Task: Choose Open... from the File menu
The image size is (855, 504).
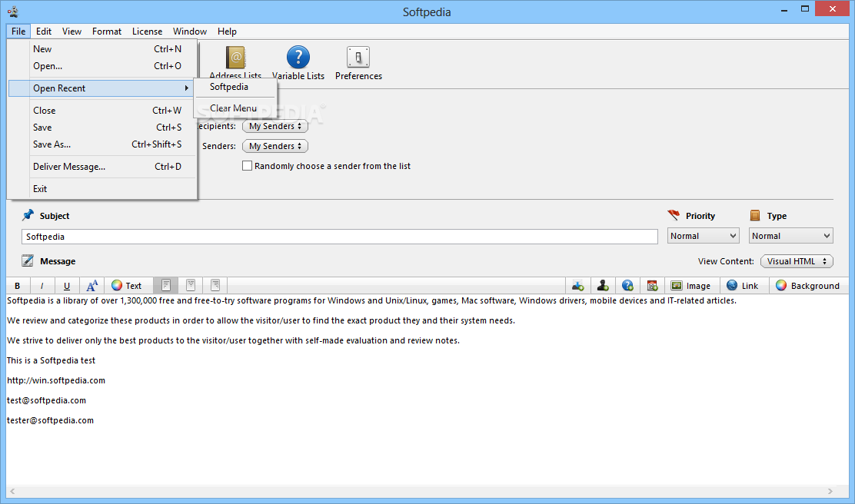Action: 102,66
